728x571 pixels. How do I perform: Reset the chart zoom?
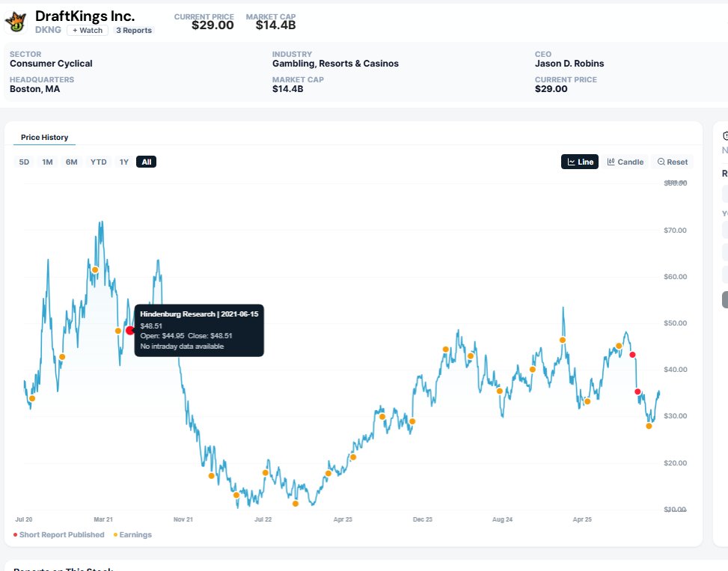pyautogui.click(x=673, y=162)
